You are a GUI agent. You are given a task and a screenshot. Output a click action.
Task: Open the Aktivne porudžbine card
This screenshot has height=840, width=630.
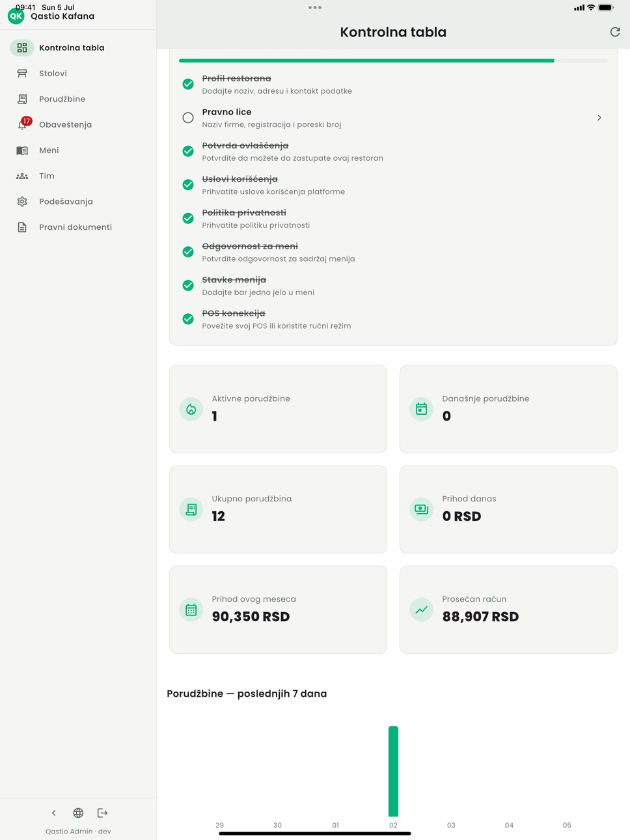278,409
